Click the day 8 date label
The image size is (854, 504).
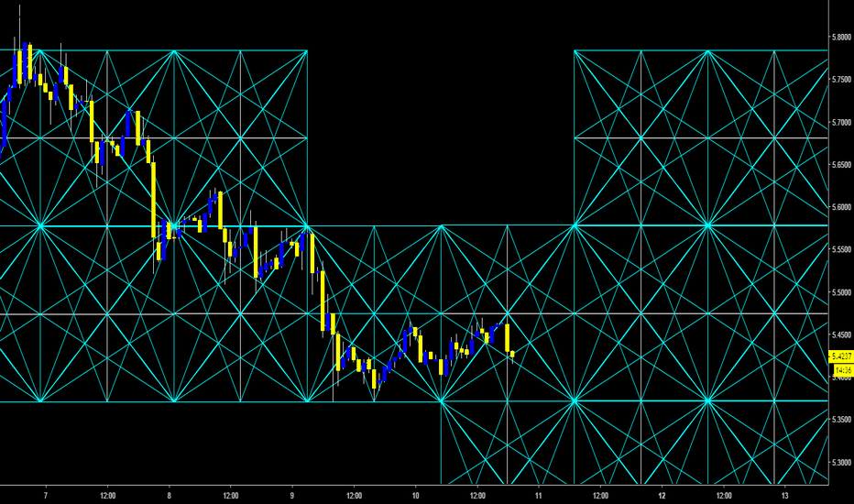(x=169, y=495)
